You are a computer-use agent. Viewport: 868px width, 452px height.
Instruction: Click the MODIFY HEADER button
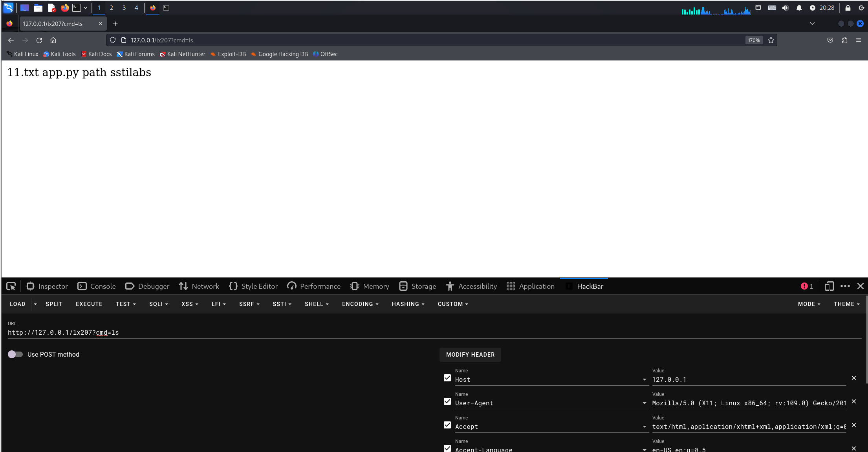[x=470, y=355]
